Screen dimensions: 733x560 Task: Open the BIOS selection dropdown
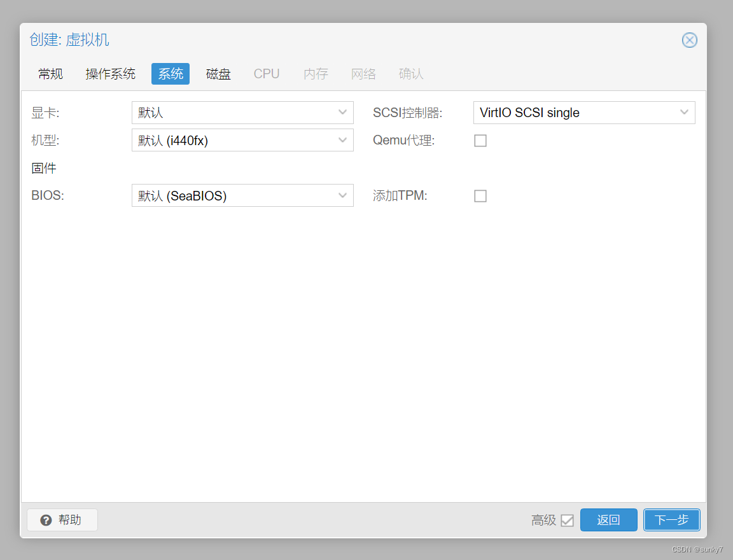pyautogui.click(x=242, y=195)
